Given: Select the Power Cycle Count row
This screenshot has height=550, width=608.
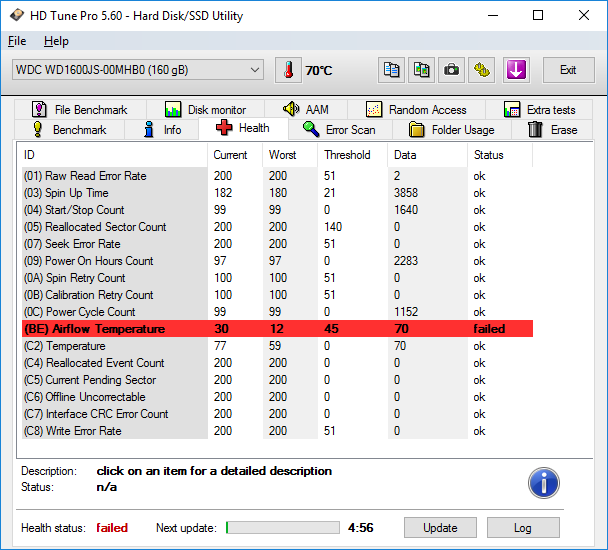Looking at the screenshot, I should pos(277,312).
